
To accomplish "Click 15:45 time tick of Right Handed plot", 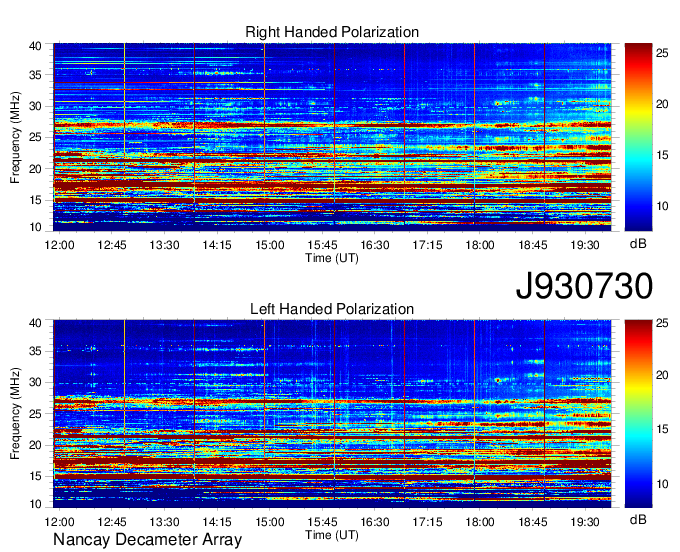I will [322, 245].
